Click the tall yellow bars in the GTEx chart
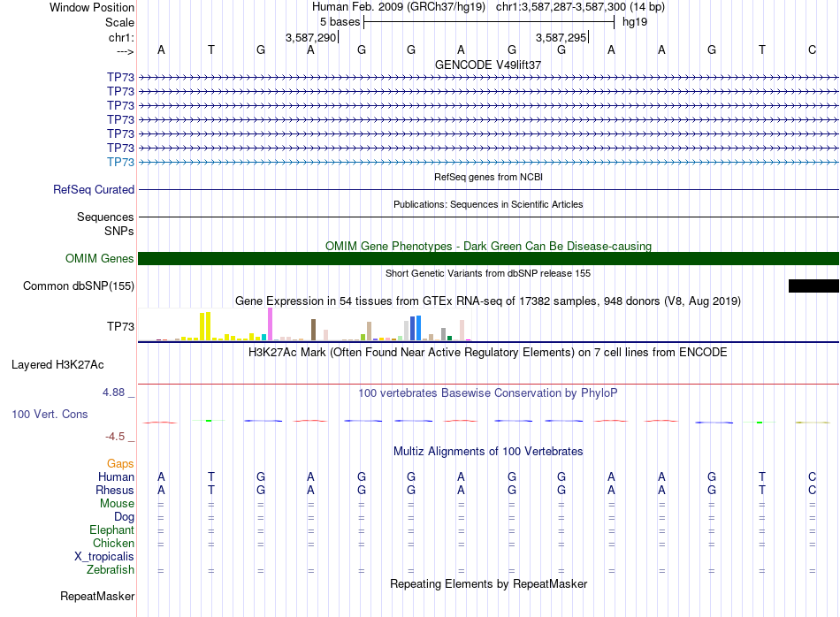The image size is (840, 617). tap(205, 326)
